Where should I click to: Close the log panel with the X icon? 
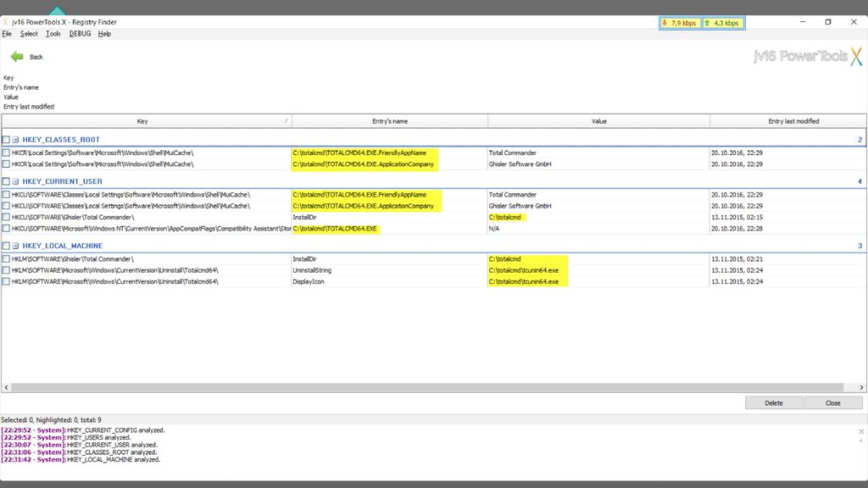[861, 431]
